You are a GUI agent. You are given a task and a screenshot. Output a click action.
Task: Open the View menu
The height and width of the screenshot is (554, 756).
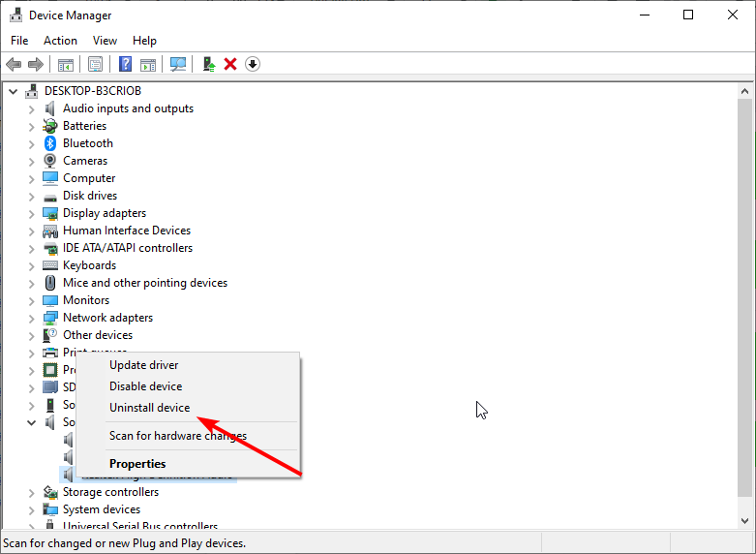(105, 41)
